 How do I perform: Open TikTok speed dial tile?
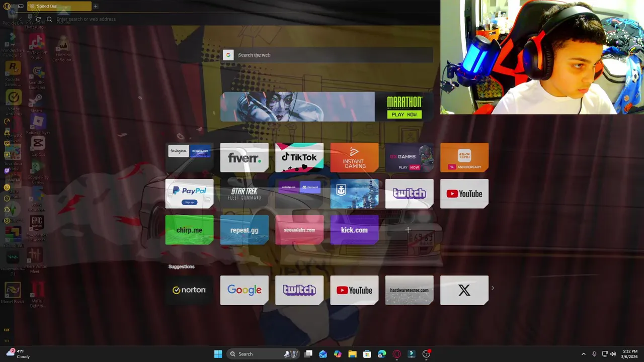(x=299, y=157)
